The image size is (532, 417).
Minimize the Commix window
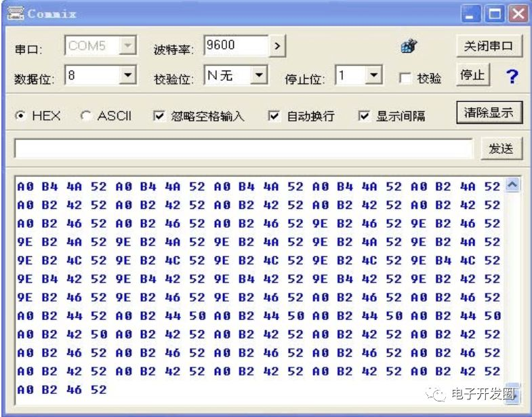pyautogui.click(x=470, y=14)
